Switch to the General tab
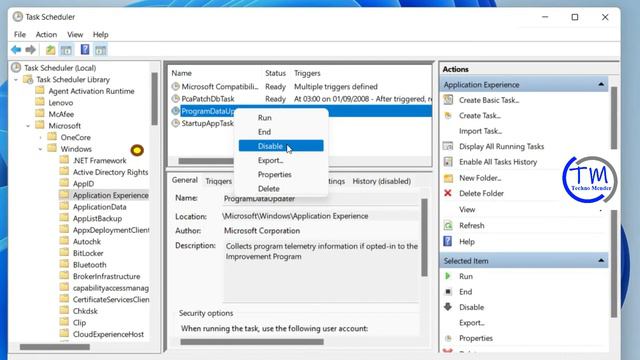 pos(184,180)
